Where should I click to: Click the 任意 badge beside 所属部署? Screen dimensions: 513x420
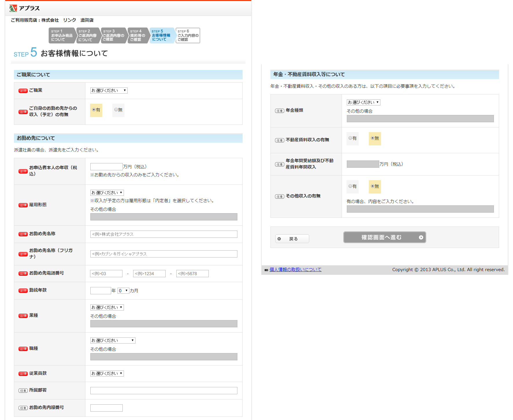(23, 390)
